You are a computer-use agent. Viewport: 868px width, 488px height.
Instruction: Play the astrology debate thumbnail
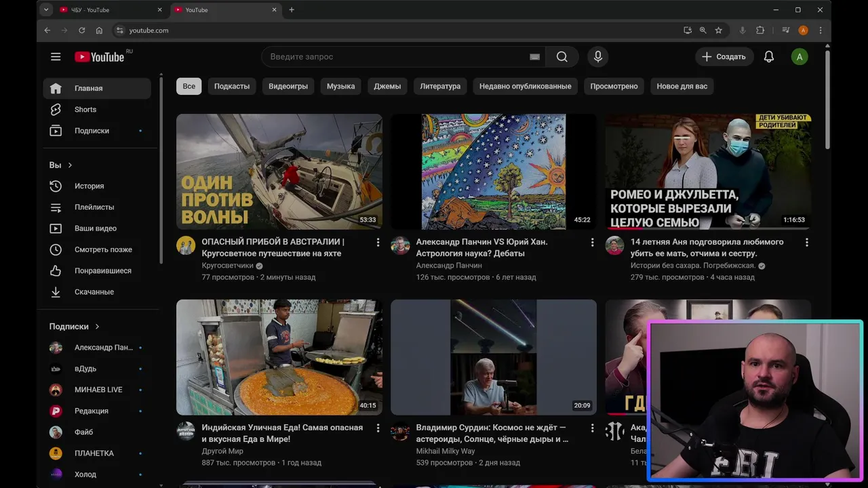494,171
